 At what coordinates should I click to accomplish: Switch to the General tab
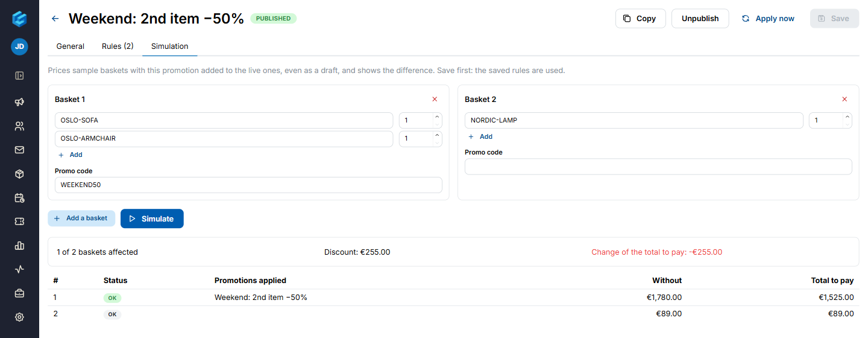click(x=71, y=46)
